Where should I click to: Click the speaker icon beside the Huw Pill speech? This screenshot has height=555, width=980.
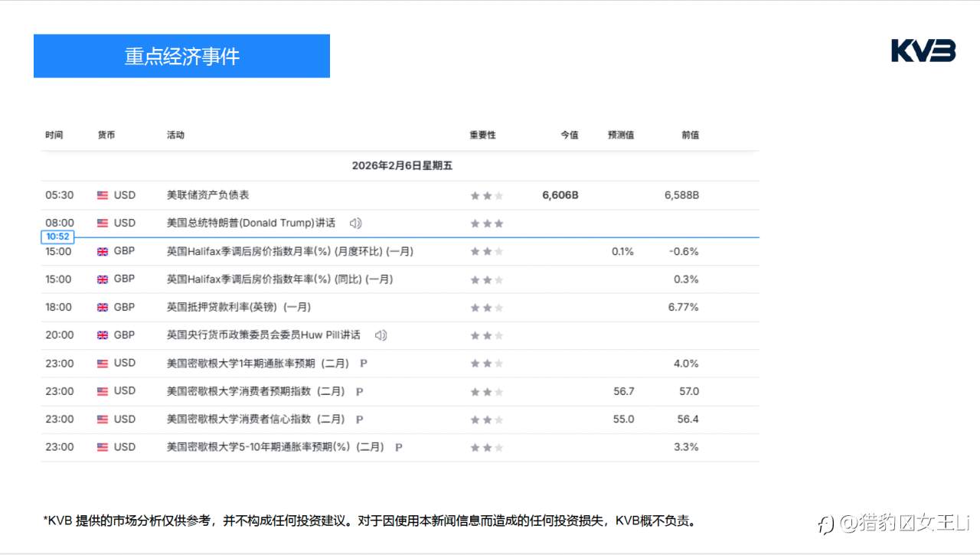click(381, 335)
